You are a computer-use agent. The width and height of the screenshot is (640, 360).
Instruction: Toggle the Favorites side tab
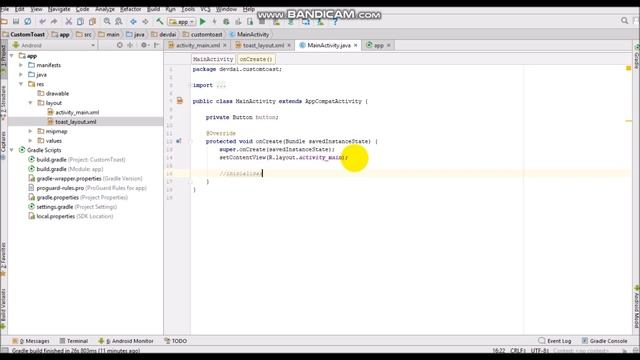pos(3,260)
